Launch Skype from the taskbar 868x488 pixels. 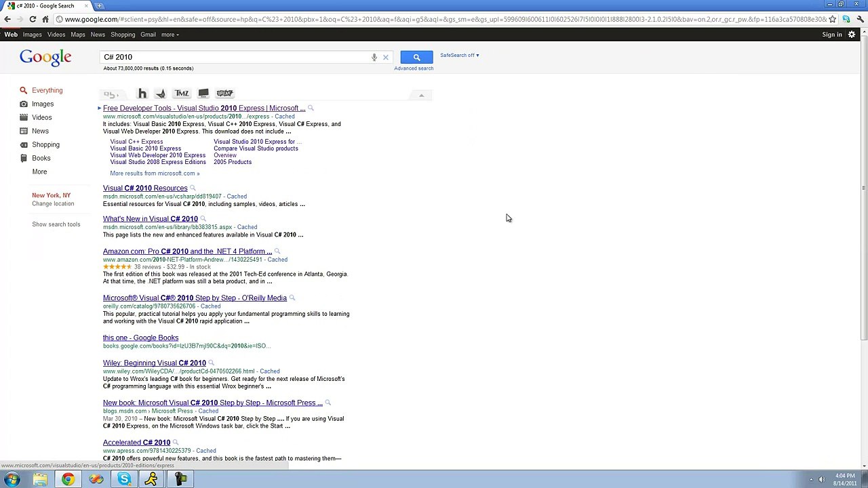point(124,479)
